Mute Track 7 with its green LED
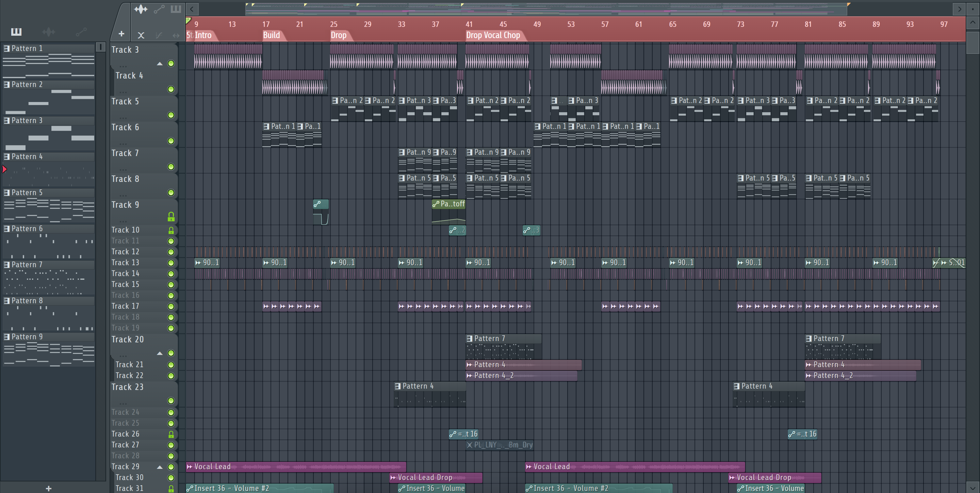This screenshot has height=493, width=980. pyautogui.click(x=171, y=167)
